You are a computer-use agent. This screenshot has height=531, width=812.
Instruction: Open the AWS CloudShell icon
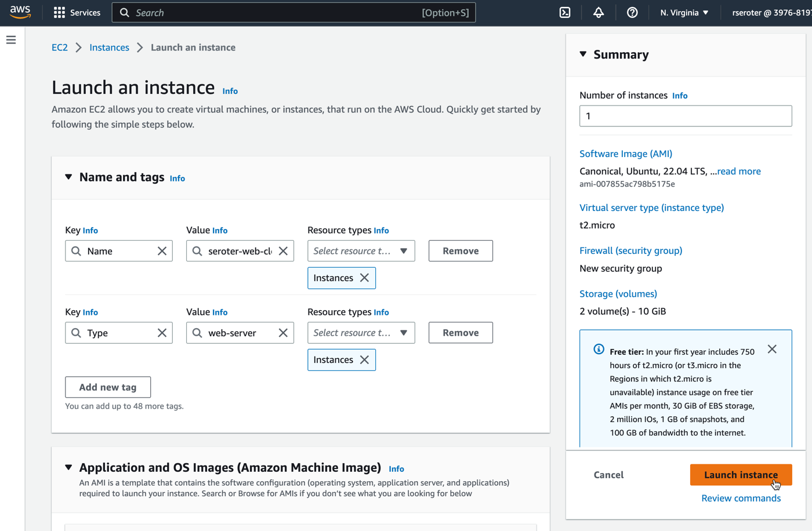pos(564,13)
